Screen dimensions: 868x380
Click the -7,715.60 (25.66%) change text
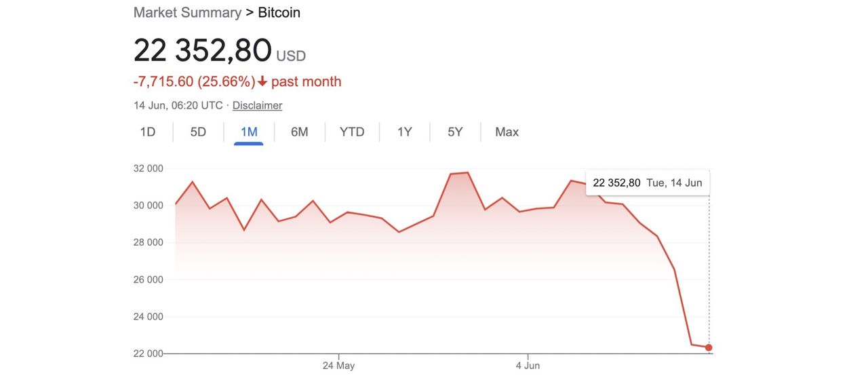(x=194, y=82)
